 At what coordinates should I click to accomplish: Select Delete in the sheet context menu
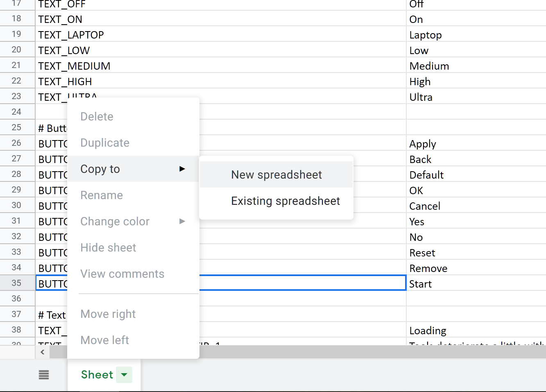click(97, 117)
